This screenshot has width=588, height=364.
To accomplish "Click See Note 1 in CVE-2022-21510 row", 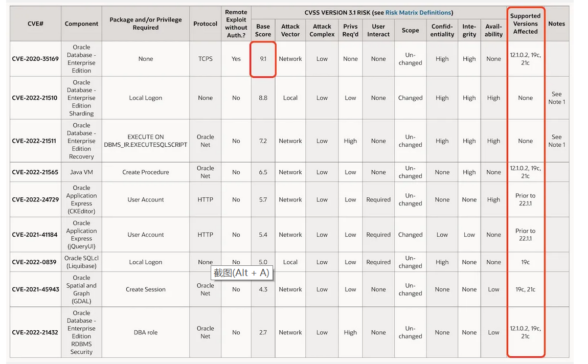I will tap(556, 98).
